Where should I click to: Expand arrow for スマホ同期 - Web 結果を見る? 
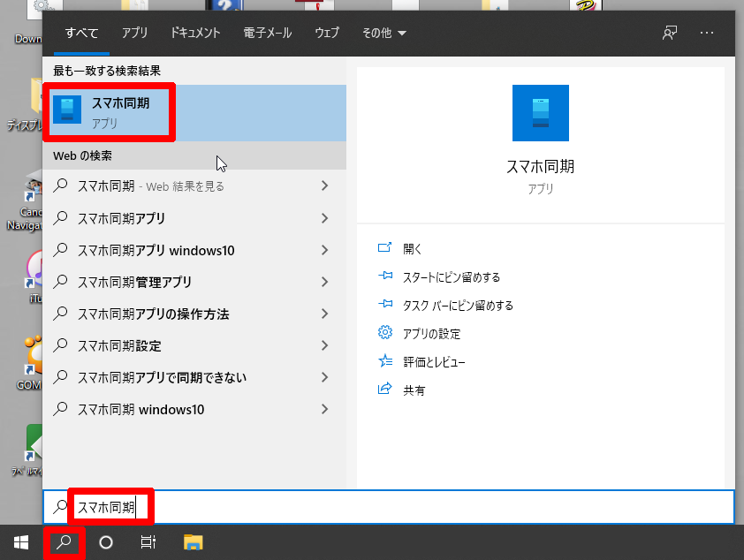pos(324,185)
